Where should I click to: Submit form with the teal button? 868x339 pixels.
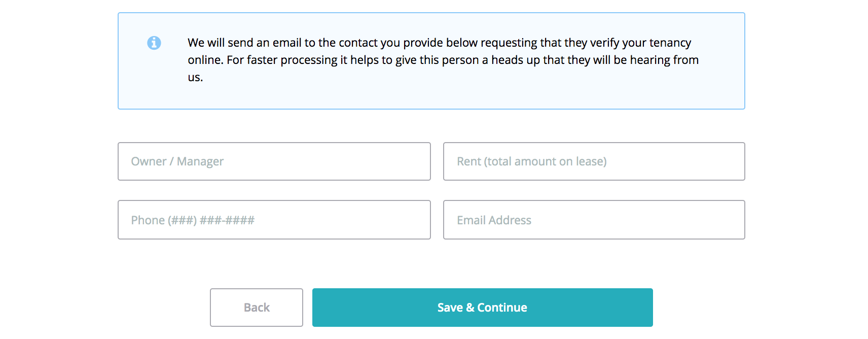[x=482, y=308]
